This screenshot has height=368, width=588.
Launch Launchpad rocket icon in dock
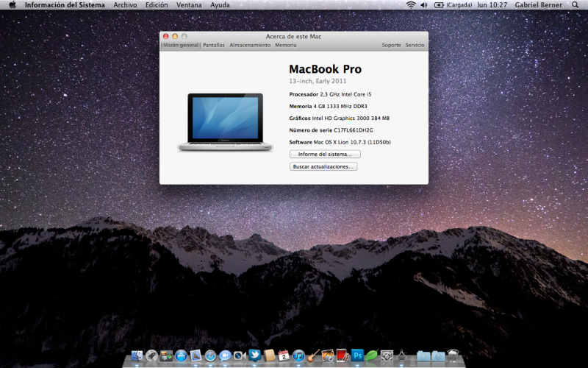(151, 355)
